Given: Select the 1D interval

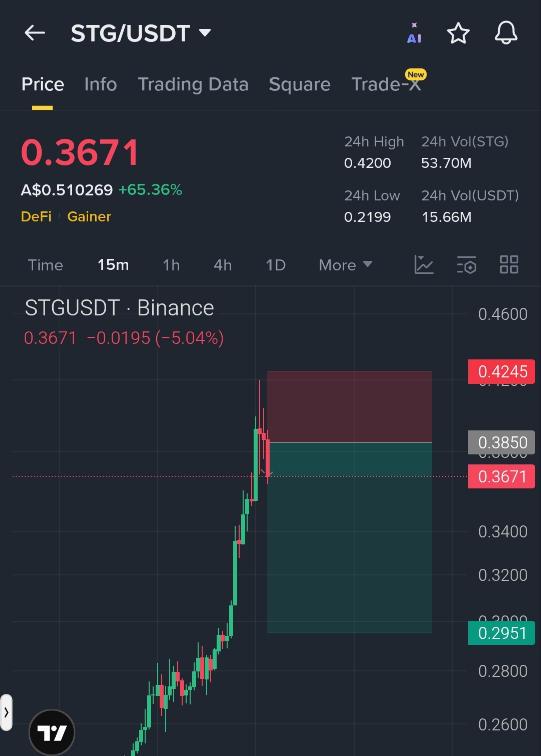Looking at the screenshot, I should pyautogui.click(x=276, y=265).
